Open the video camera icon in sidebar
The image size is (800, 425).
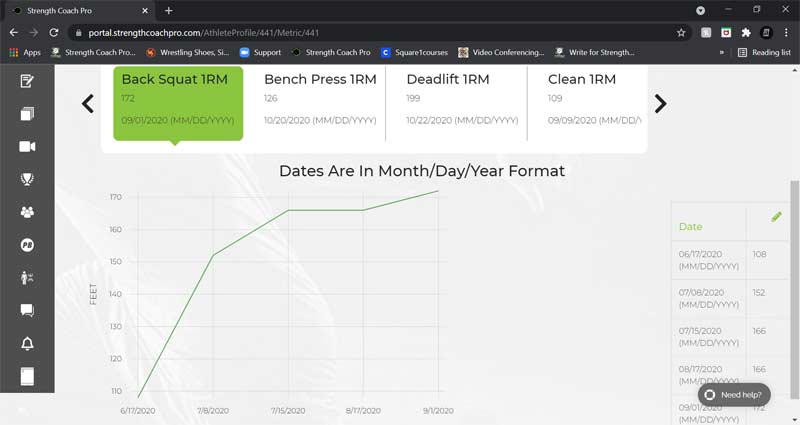click(x=27, y=147)
